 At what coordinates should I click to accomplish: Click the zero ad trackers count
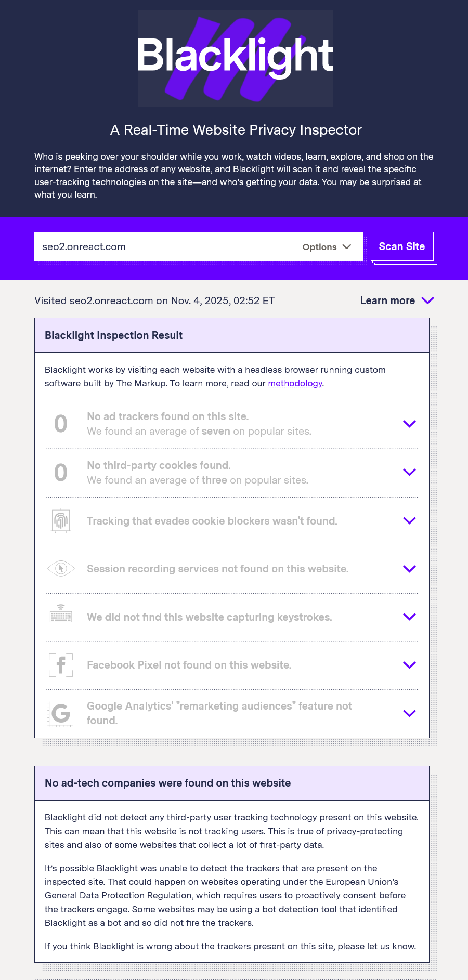point(61,424)
